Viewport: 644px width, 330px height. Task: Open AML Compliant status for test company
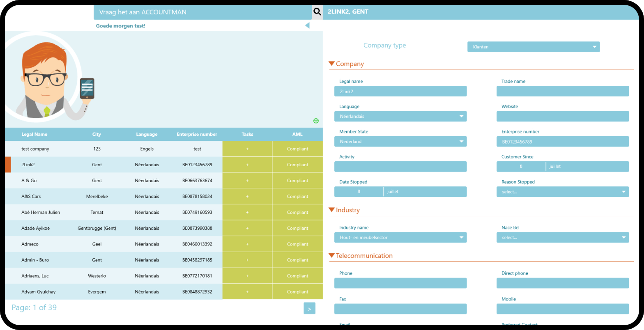297,149
